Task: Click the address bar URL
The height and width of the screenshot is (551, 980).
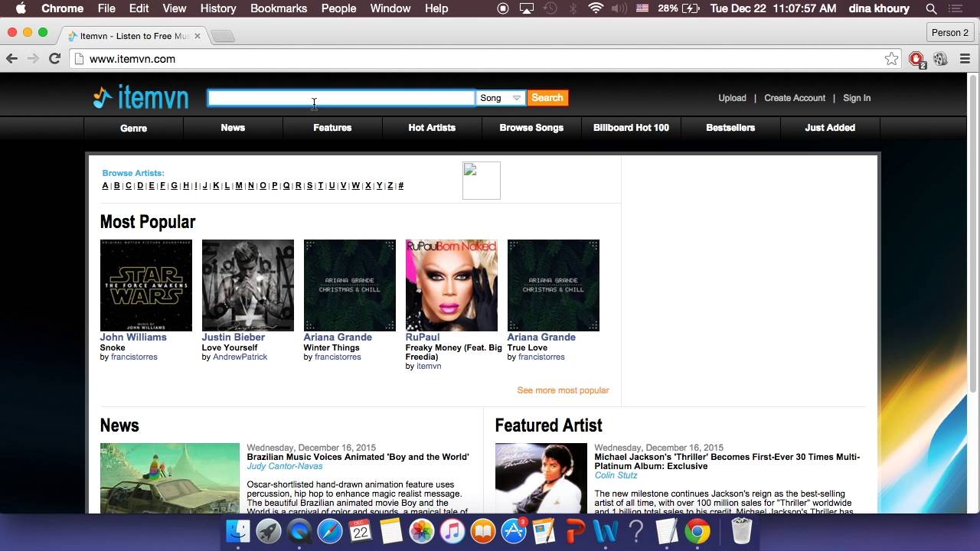Action: click(x=132, y=59)
